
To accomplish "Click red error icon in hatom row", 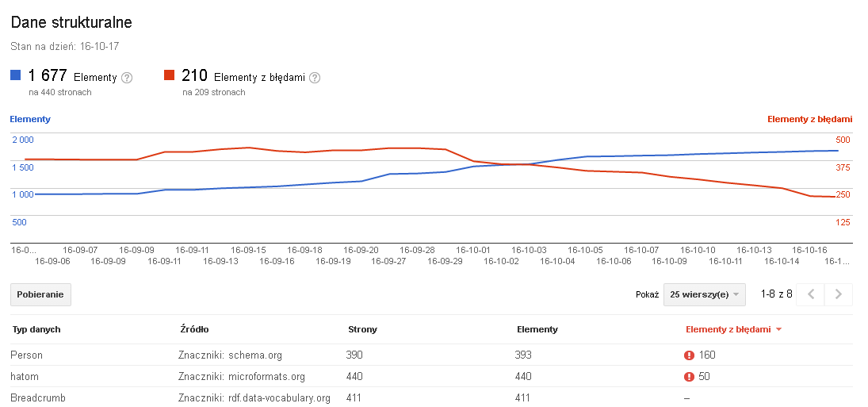I will (690, 377).
